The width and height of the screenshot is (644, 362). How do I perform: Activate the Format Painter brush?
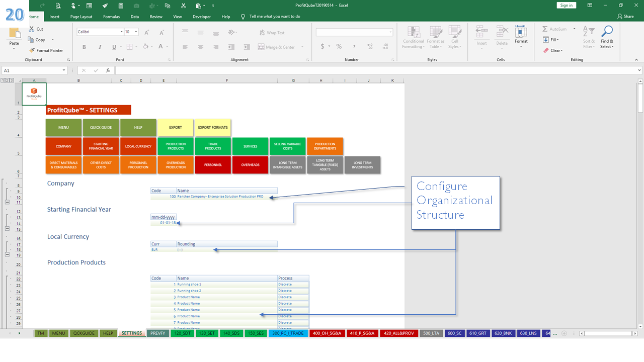tap(32, 50)
